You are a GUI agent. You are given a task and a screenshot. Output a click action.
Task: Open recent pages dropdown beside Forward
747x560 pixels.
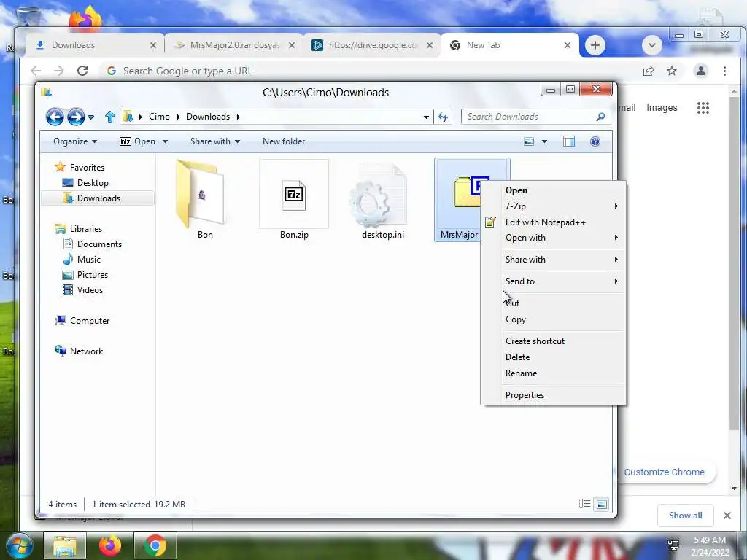[91, 117]
